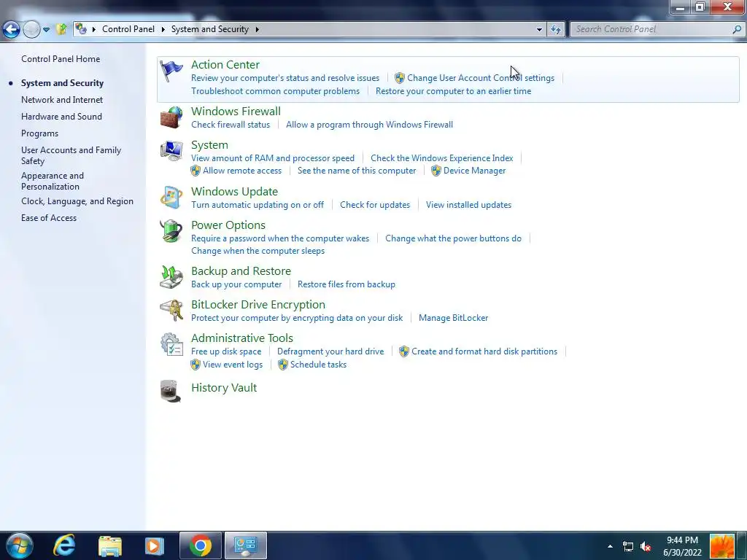Go to Control Panel Home
The width and height of the screenshot is (747, 560).
61,59
